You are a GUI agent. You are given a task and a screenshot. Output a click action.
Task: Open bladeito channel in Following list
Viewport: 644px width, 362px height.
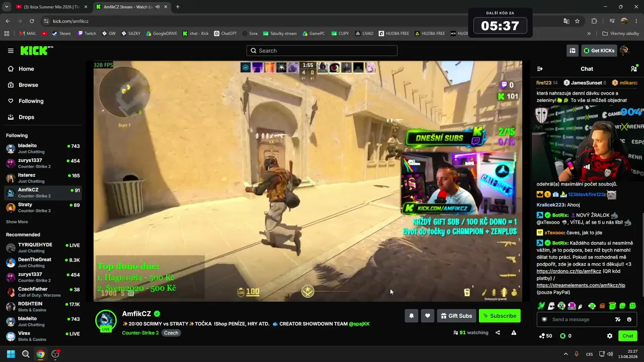pyautogui.click(x=43, y=148)
